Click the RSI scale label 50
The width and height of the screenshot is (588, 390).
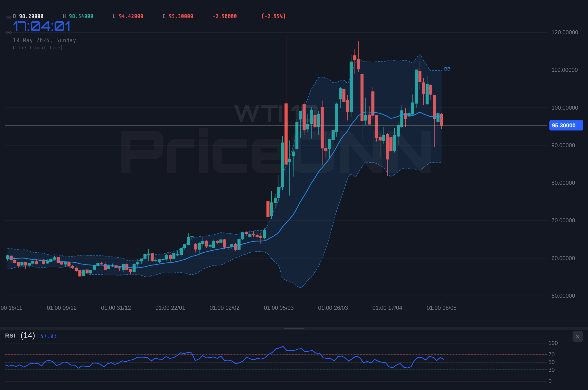point(551,362)
